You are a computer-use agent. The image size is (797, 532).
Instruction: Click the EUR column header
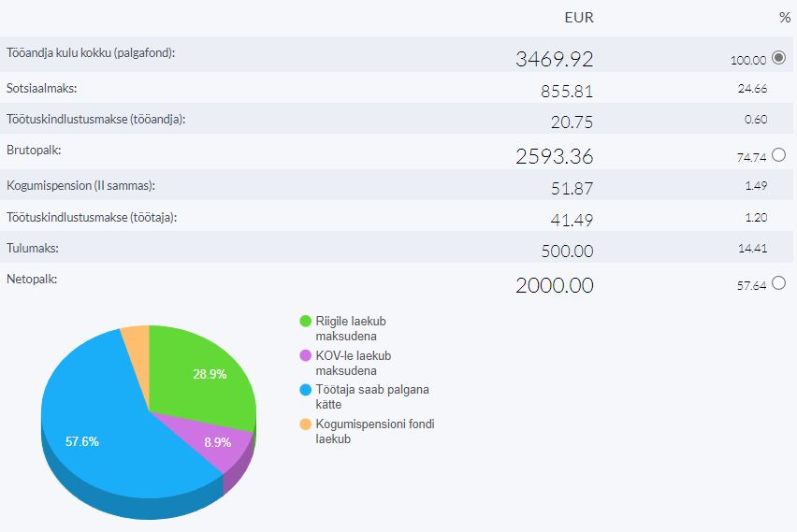click(579, 18)
